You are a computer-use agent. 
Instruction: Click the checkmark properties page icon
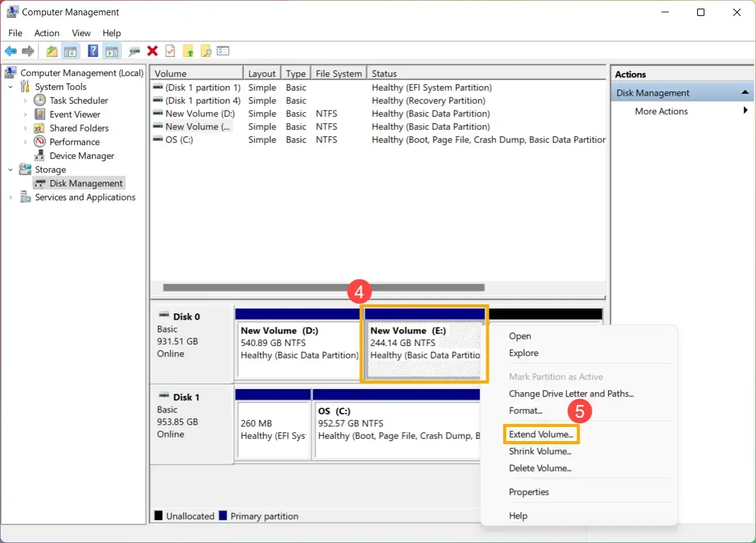[170, 51]
